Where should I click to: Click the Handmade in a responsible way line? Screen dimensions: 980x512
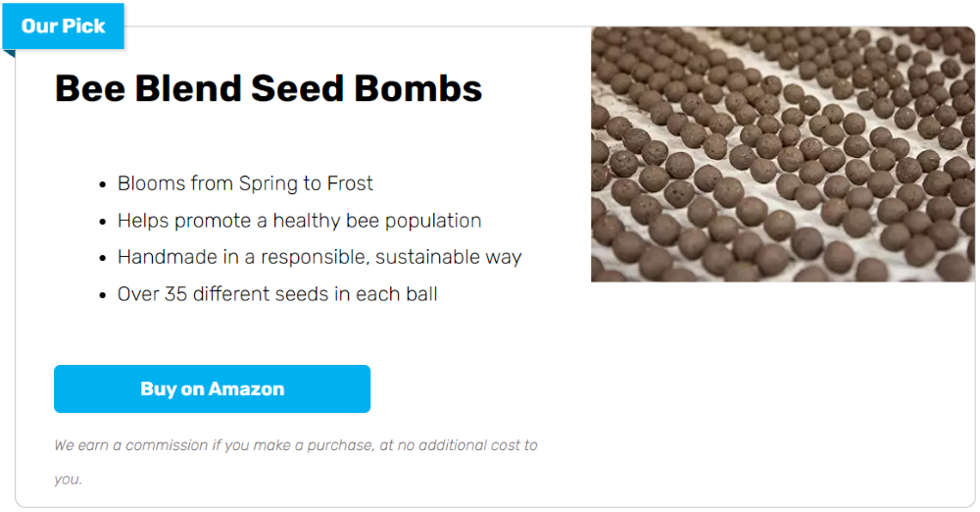(x=319, y=257)
